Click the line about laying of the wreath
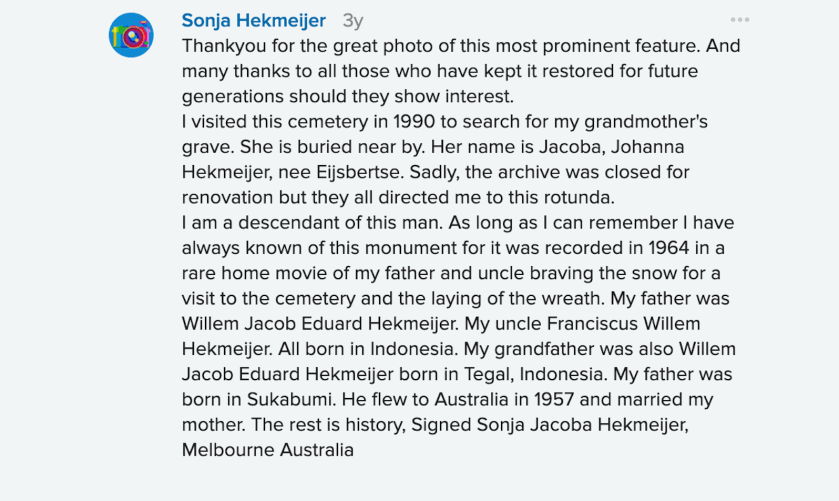 (x=449, y=298)
